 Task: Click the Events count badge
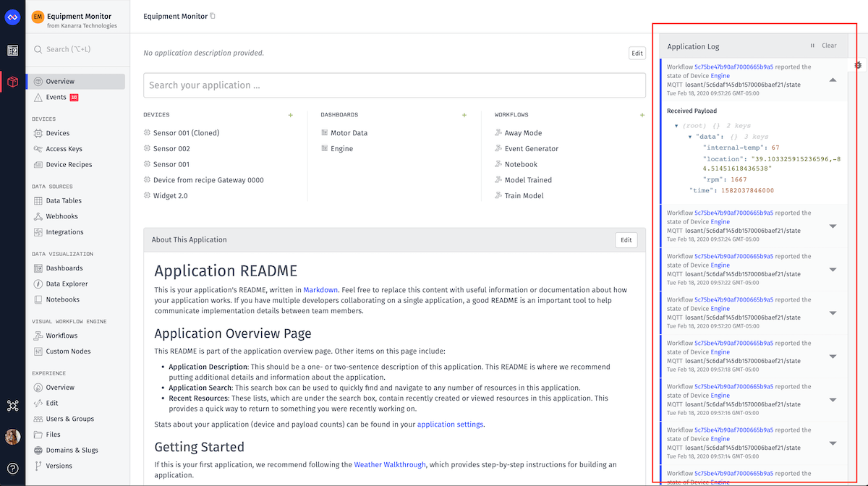pos(74,97)
